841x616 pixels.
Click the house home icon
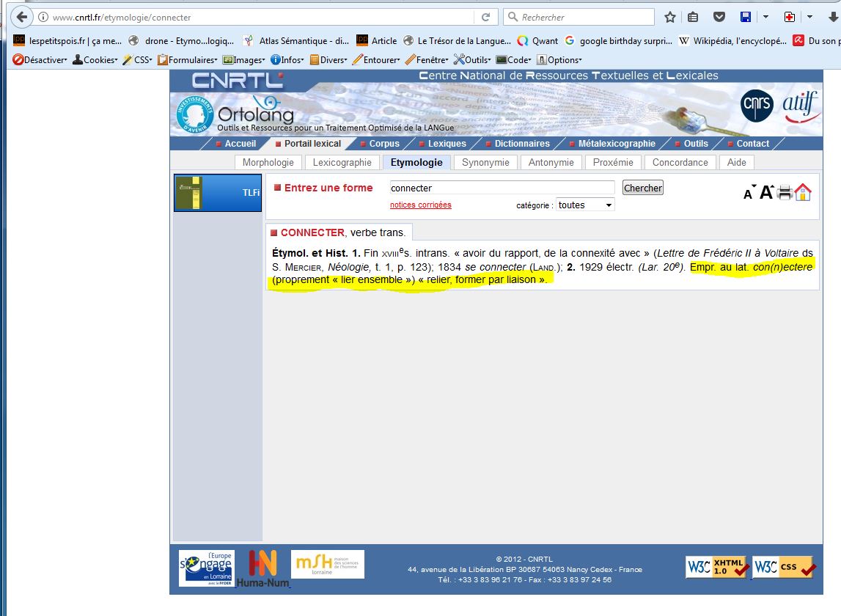[x=803, y=192]
